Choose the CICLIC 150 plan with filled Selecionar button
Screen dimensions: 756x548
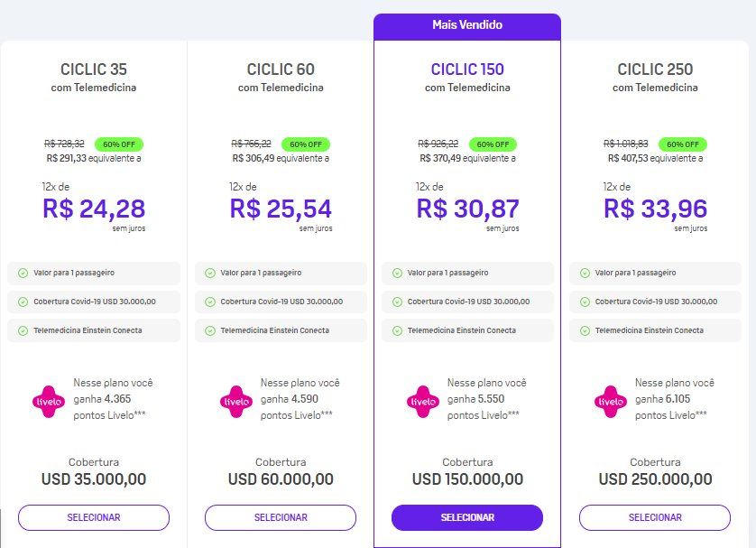pos(467,517)
